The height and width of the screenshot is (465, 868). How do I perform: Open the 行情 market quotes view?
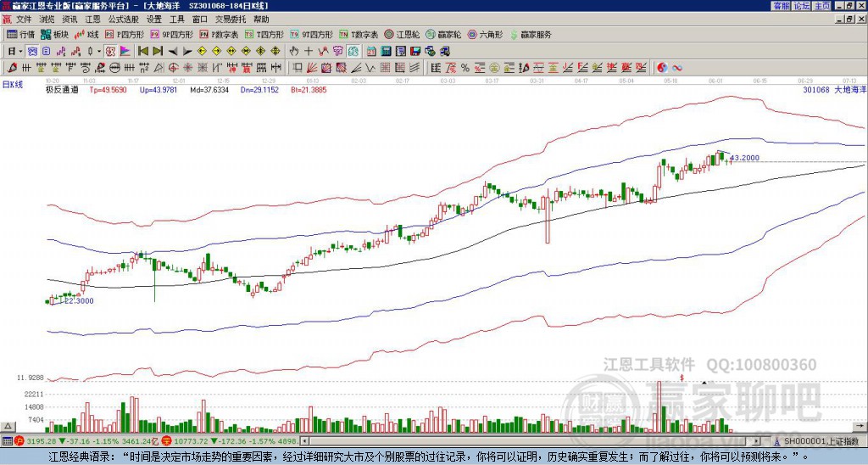point(20,34)
